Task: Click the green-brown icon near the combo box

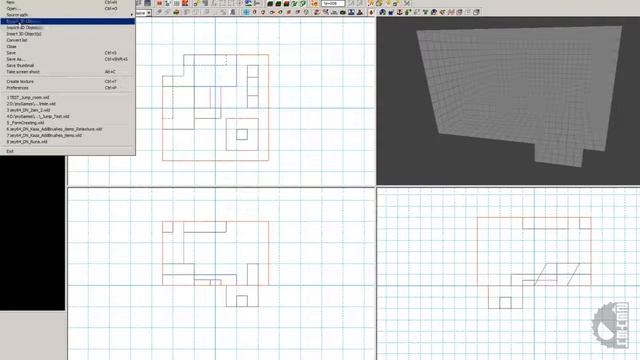Action: click(176, 12)
